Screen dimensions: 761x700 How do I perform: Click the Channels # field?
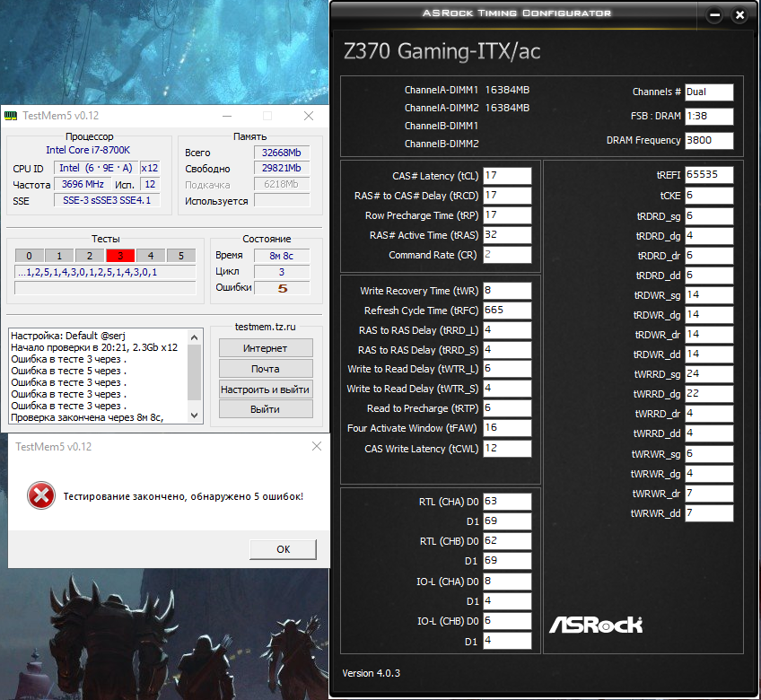point(709,92)
